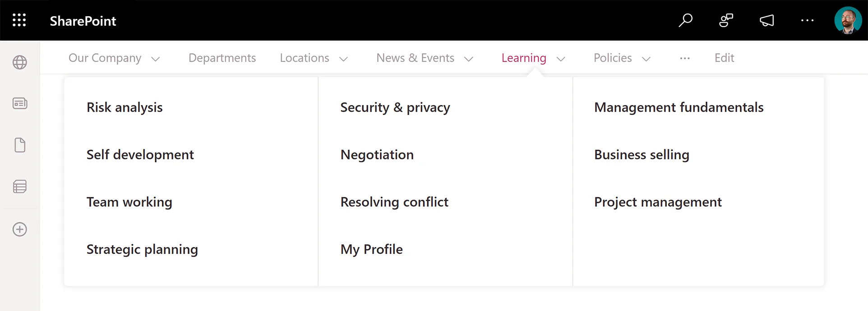Open the app launcher waffle menu
Viewport: 868px width, 311px height.
pyautogui.click(x=18, y=20)
